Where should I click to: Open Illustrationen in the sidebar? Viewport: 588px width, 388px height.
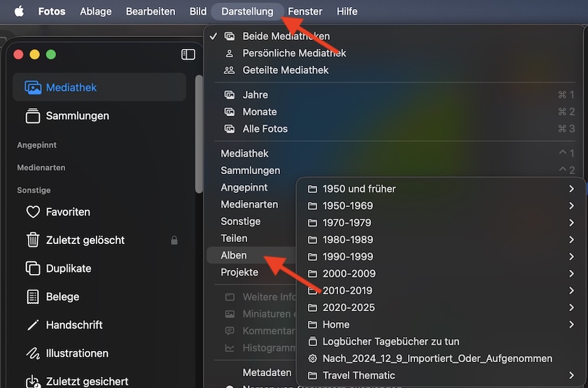click(77, 353)
